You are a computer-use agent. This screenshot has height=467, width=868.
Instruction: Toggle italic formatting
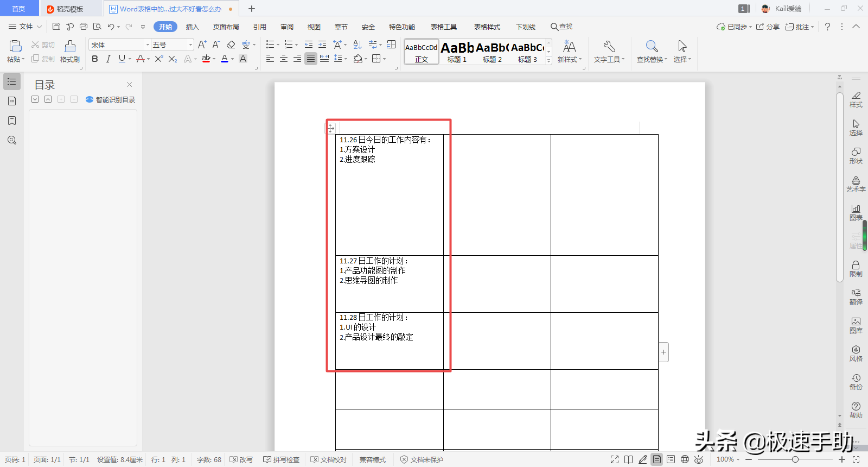(x=108, y=59)
